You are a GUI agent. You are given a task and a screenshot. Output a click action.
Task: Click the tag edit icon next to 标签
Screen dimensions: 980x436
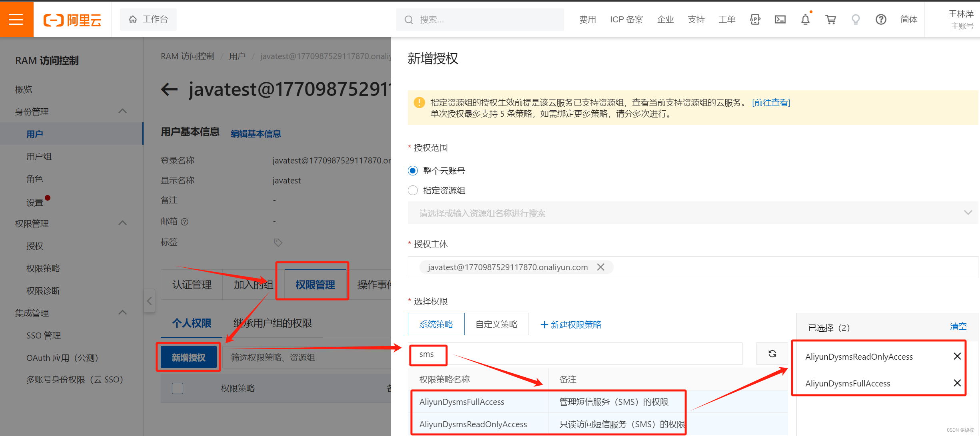pyautogui.click(x=278, y=243)
